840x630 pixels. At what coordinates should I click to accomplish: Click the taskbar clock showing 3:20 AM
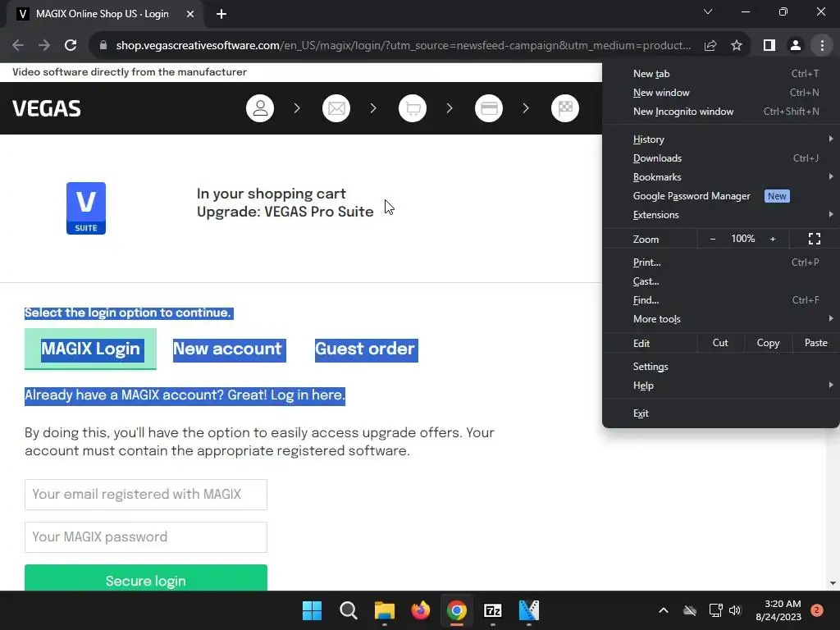click(x=778, y=610)
